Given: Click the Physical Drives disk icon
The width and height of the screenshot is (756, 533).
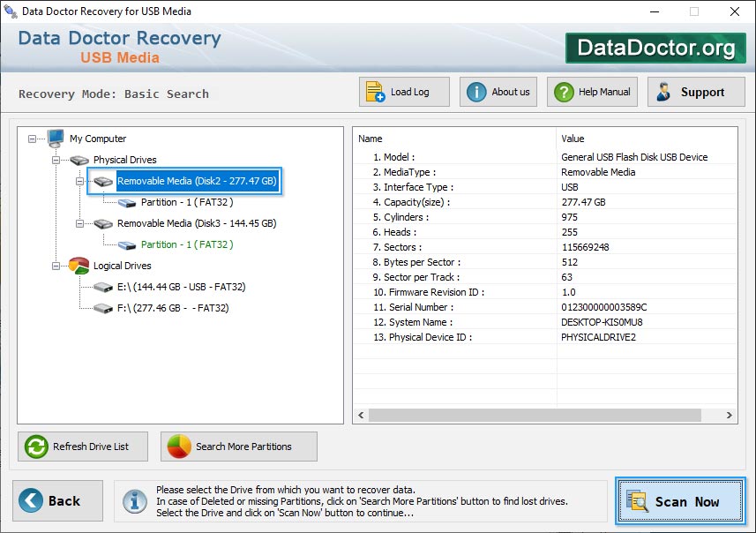Looking at the screenshot, I should click(x=79, y=160).
